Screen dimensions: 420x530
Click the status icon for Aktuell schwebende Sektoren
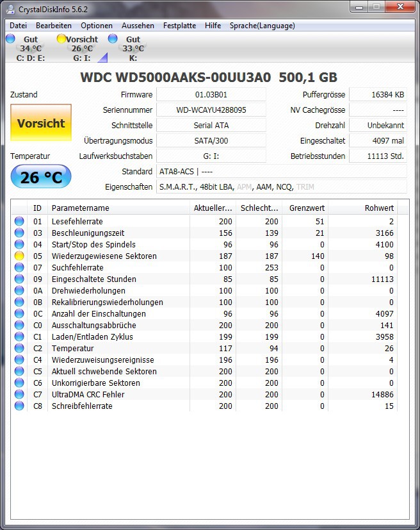[19, 371]
